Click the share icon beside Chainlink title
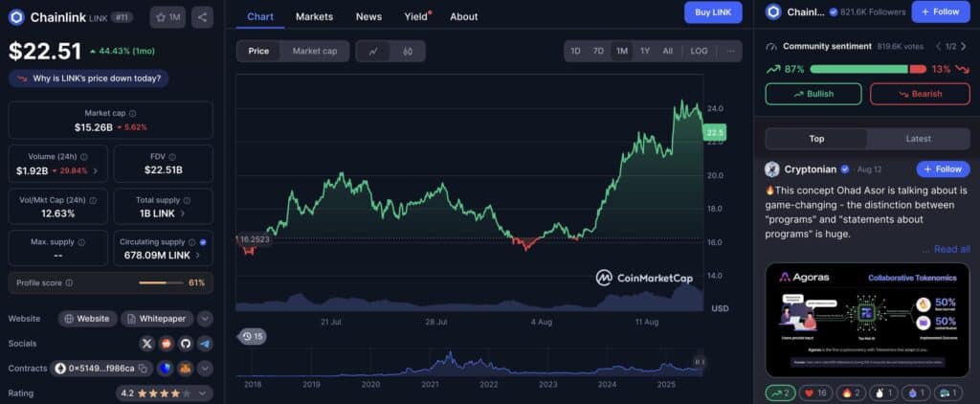The image size is (980, 404). pyautogui.click(x=202, y=17)
